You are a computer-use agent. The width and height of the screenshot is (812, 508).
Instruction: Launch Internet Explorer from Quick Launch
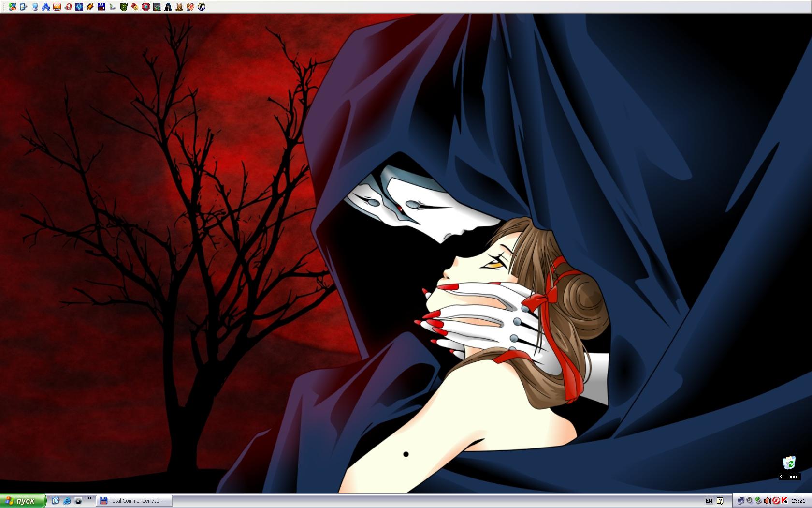click(x=67, y=501)
